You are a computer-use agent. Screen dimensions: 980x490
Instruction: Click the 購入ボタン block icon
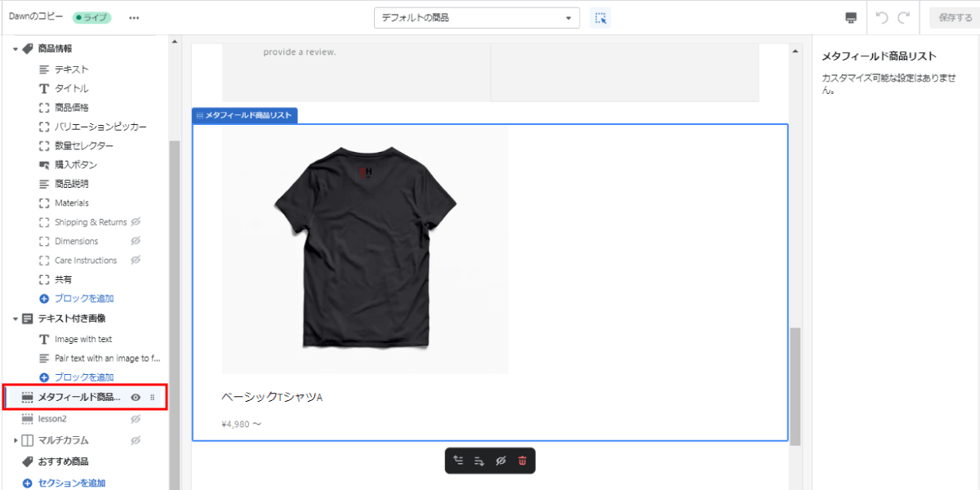coord(44,165)
